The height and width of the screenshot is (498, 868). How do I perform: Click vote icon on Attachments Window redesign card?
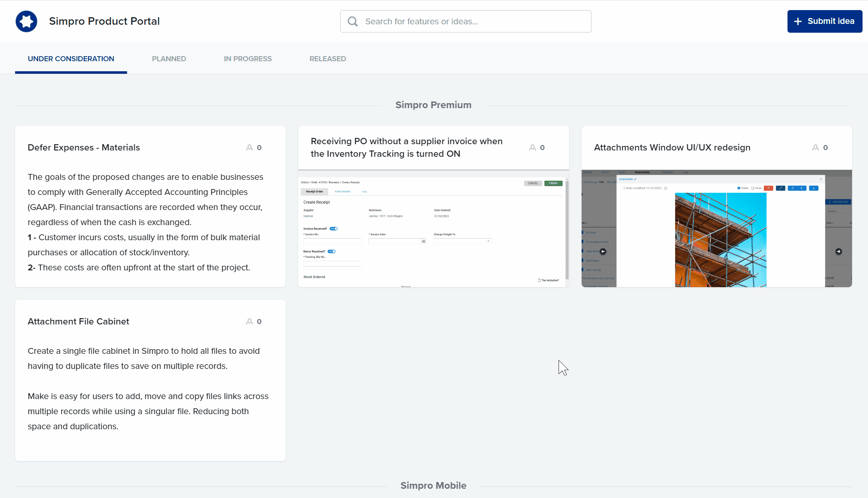[816, 148]
